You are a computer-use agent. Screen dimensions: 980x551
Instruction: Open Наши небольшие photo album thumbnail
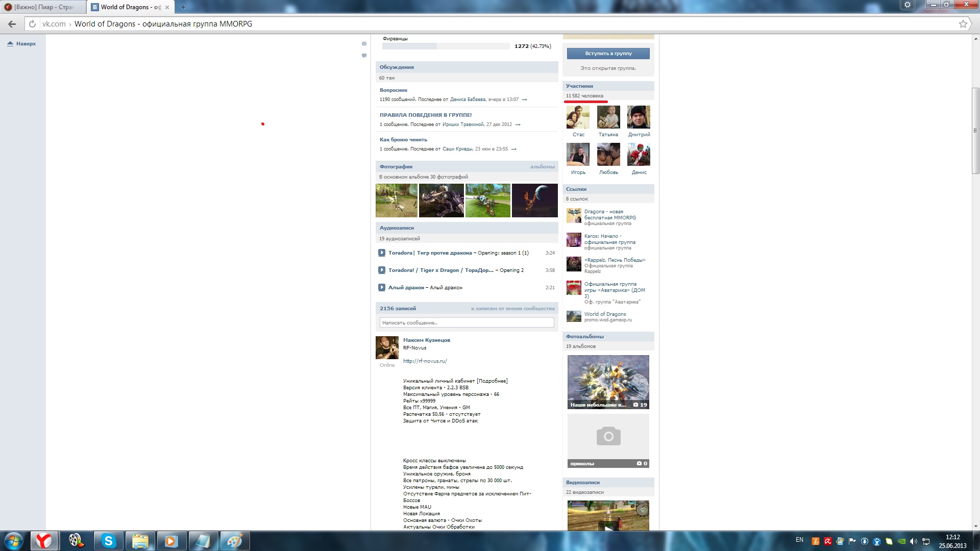tap(608, 382)
